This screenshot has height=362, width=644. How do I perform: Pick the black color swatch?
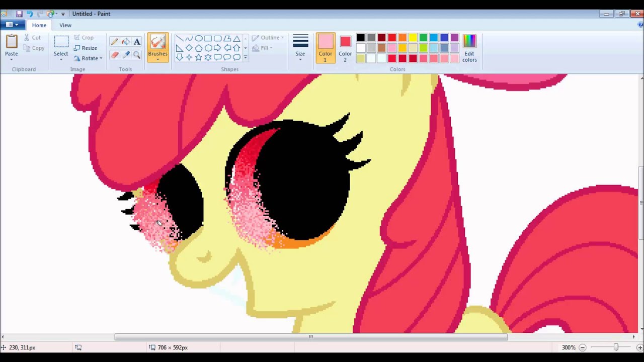(x=361, y=38)
